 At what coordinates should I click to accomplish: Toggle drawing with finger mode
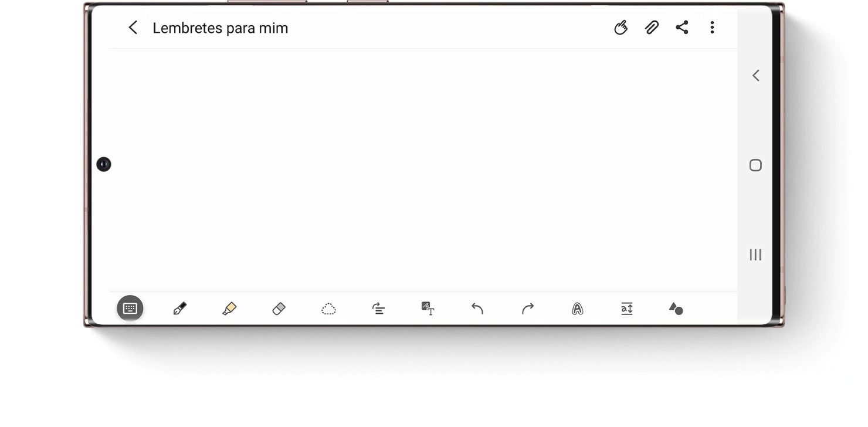[621, 28]
